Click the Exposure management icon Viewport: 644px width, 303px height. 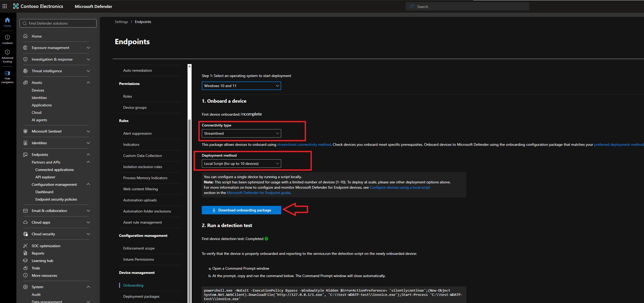coord(25,48)
